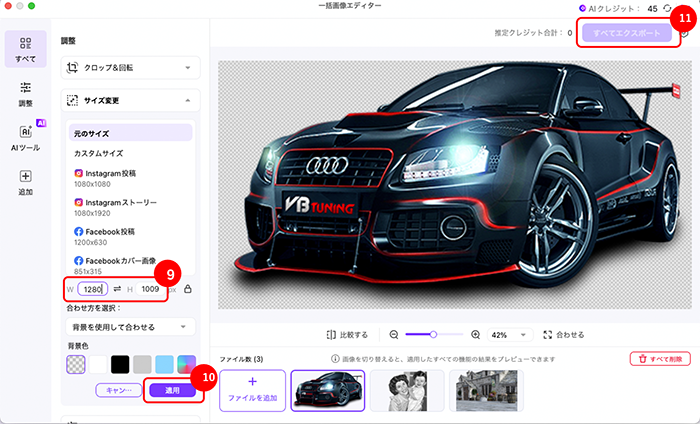Select the カスタムサイズ option
Image resolution: width=700 pixels, height=424 pixels.
coord(99,153)
